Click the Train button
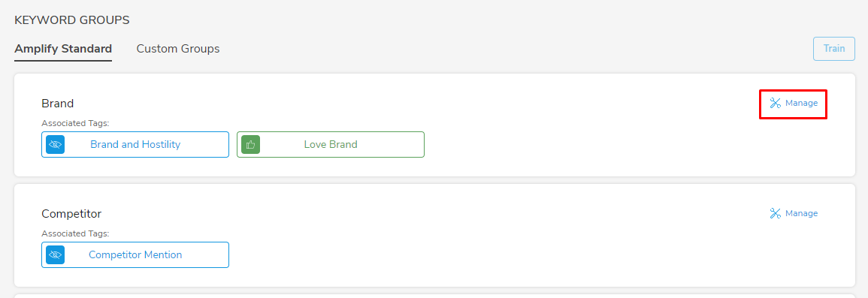The height and width of the screenshot is (298, 868). pyautogui.click(x=833, y=49)
